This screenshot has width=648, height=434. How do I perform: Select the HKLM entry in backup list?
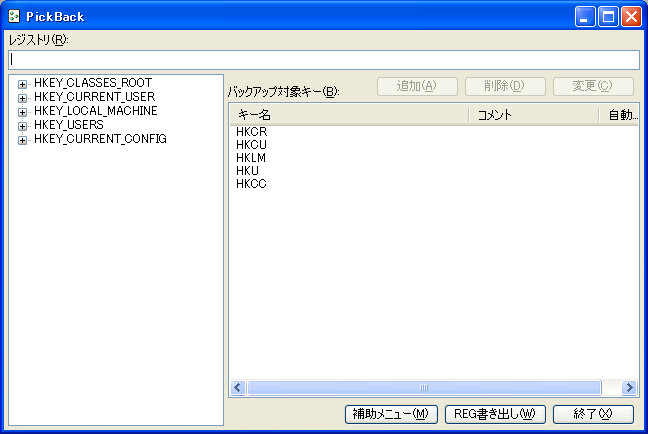(252, 158)
